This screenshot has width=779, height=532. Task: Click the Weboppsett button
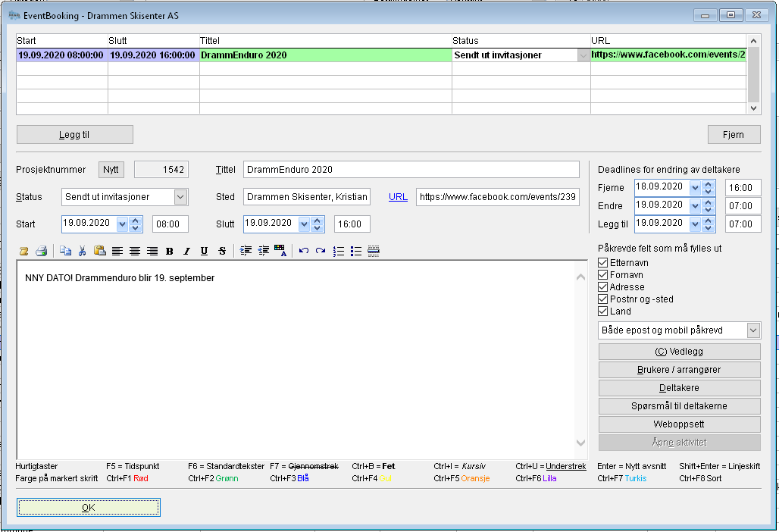click(679, 424)
